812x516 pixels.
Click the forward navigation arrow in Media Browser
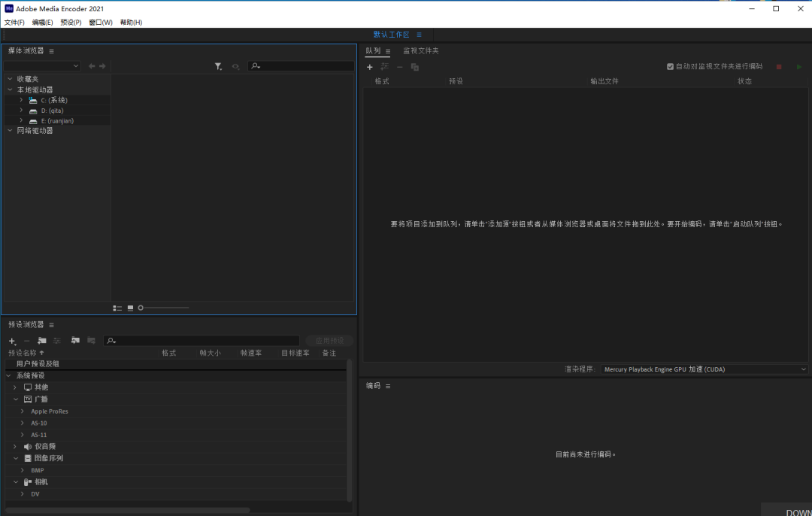click(102, 66)
